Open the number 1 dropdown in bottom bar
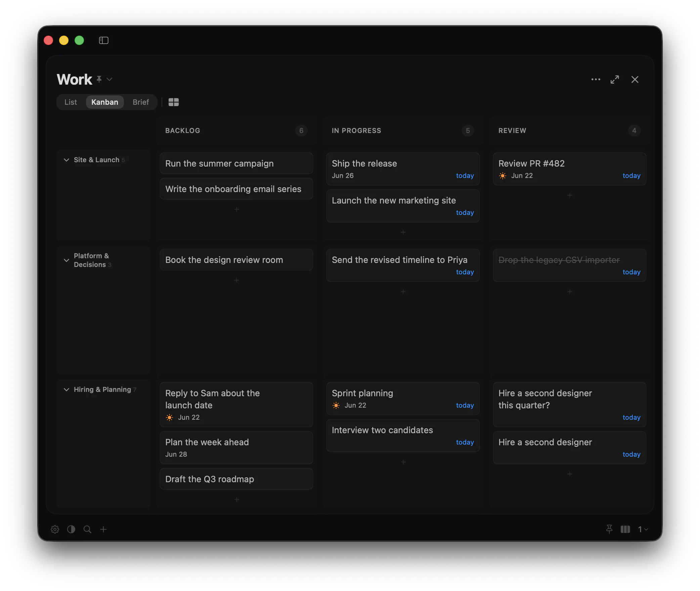 [643, 530]
